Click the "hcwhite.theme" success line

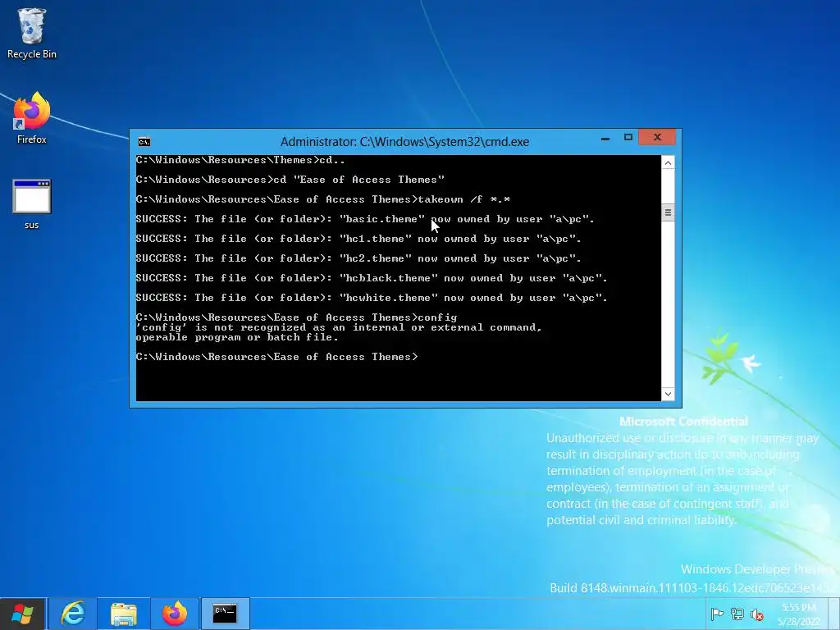click(372, 298)
